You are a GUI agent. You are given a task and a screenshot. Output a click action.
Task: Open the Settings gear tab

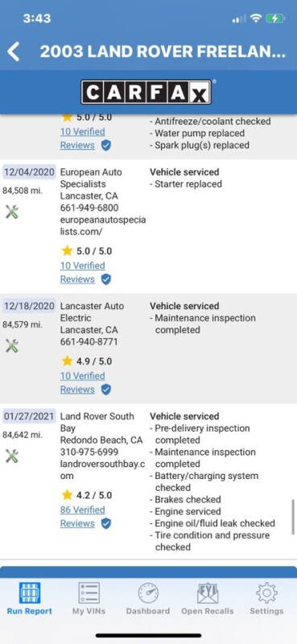[x=266, y=598]
